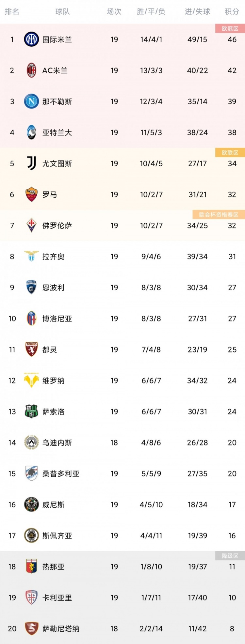The height and width of the screenshot is (644, 245).
Task: Click the Sassuolo (萨索洛) green crest
Action: [31, 412]
